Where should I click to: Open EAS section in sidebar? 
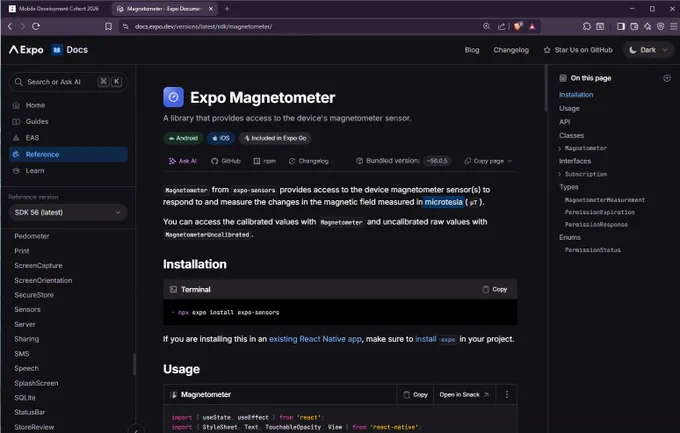coord(68,138)
